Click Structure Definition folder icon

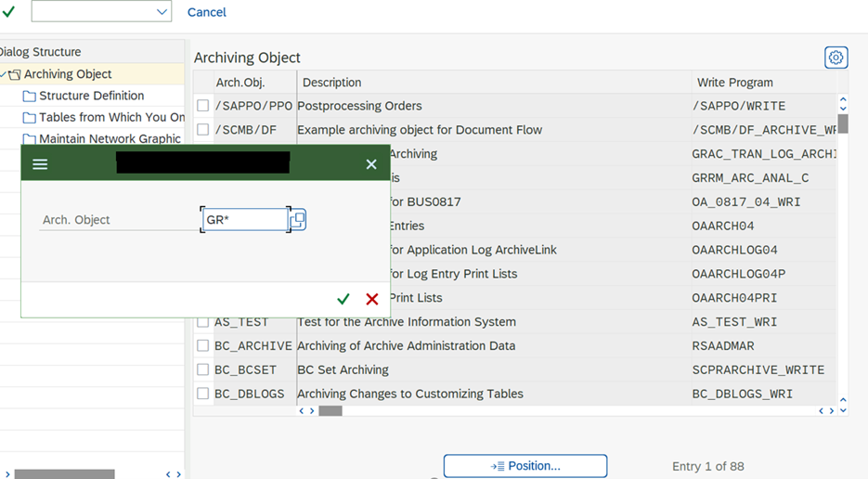pyautogui.click(x=30, y=97)
